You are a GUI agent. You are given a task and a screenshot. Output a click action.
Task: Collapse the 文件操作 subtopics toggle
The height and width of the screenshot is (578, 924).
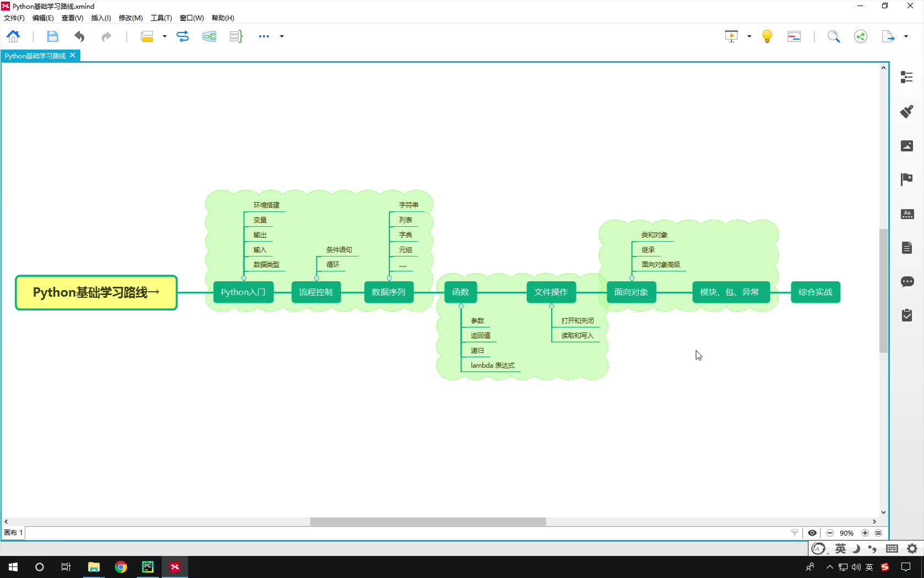click(552, 306)
